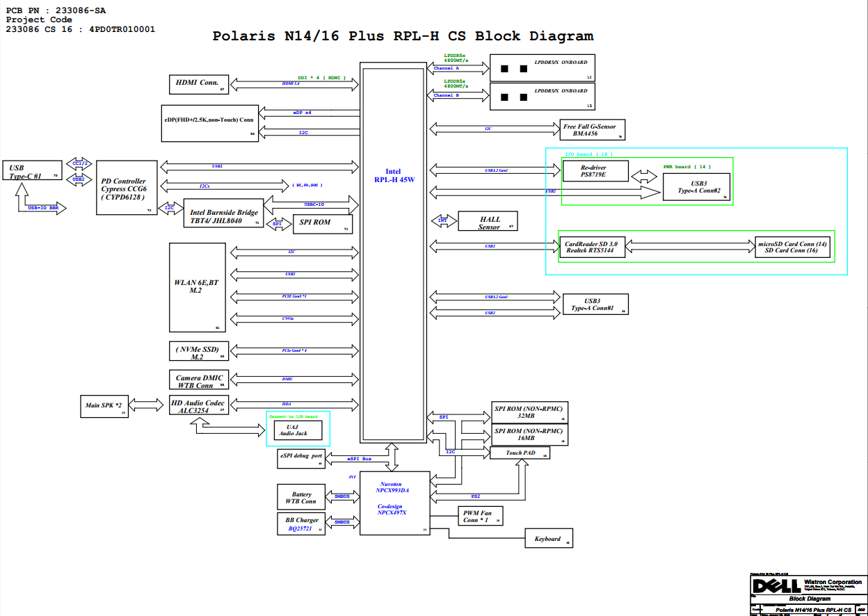Select the WLAN 6E, BT M.2 block

click(x=198, y=287)
